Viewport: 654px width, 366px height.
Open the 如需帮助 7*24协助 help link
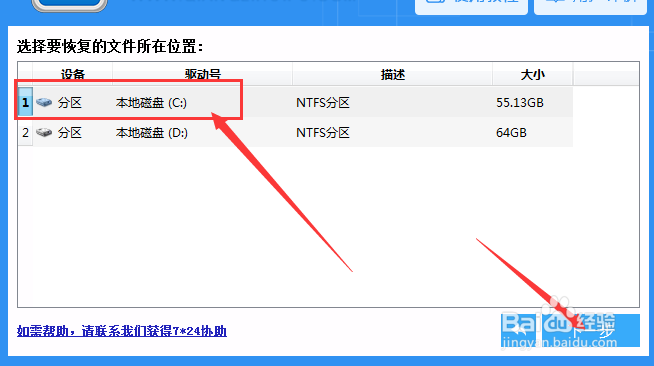(x=122, y=331)
